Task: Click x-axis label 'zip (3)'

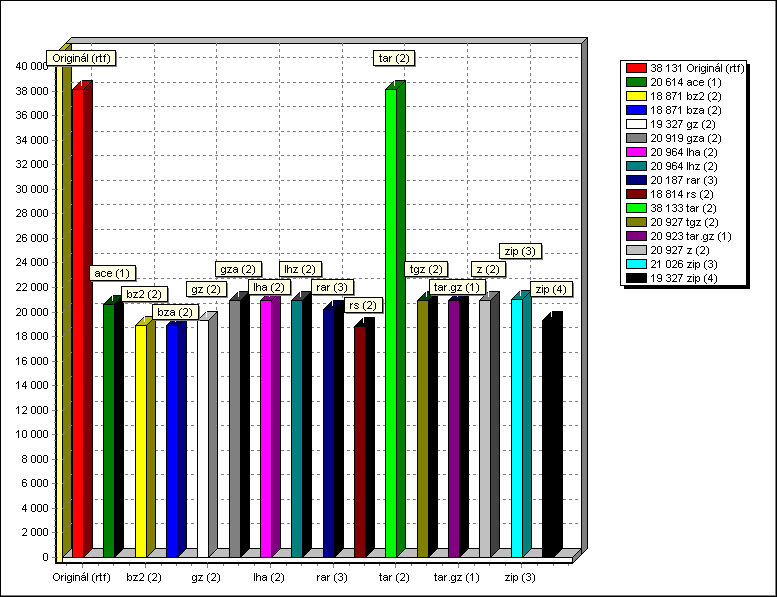Action: (x=520, y=578)
